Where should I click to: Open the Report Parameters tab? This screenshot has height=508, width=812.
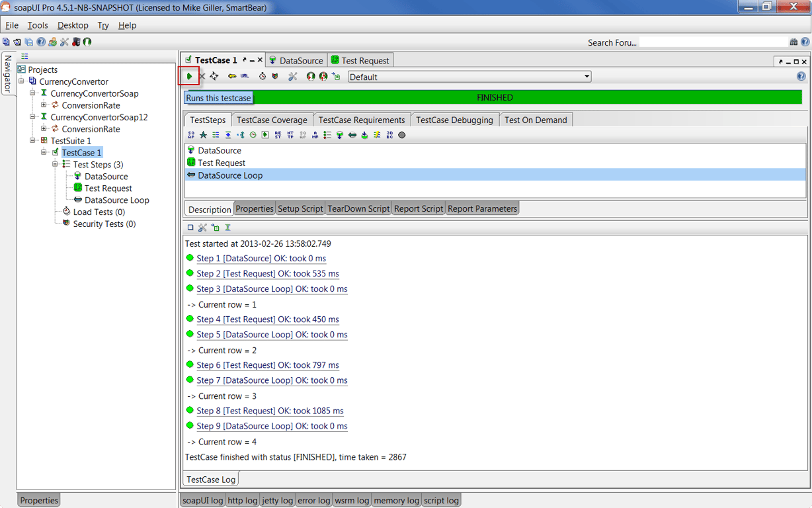tap(482, 208)
